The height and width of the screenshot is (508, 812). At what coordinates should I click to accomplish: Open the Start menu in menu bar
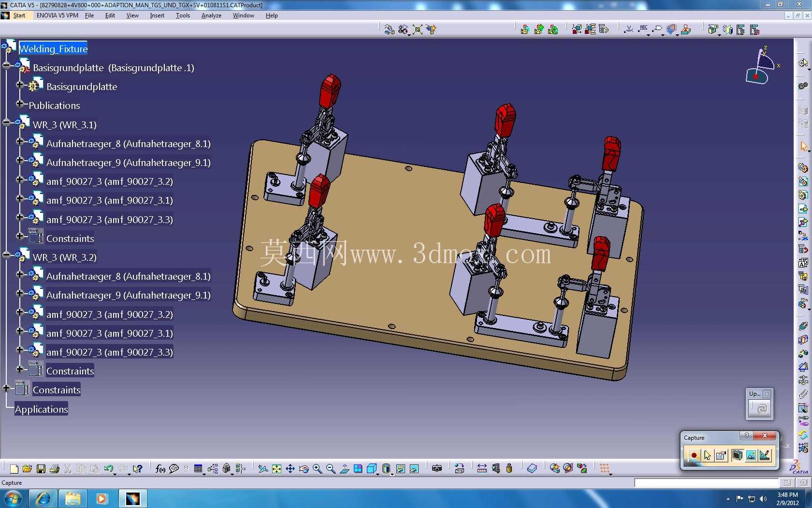19,15
